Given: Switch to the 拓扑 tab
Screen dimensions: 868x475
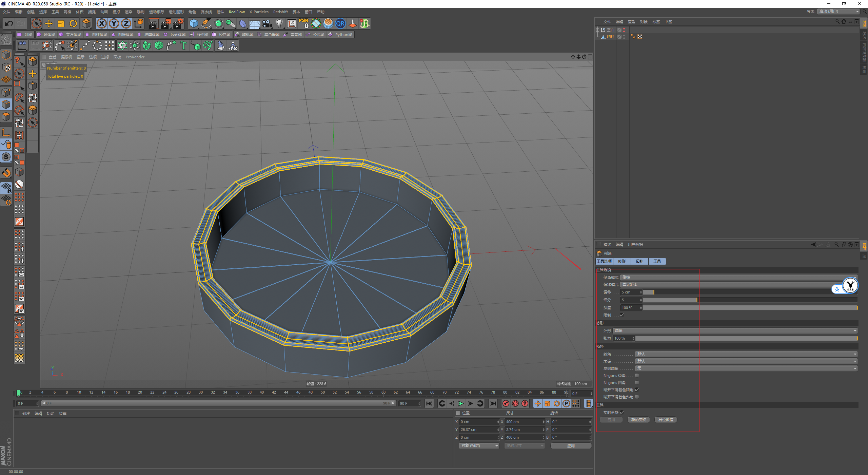Looking at the screenshot, I should pyautogui.click(x=639, y=261).
